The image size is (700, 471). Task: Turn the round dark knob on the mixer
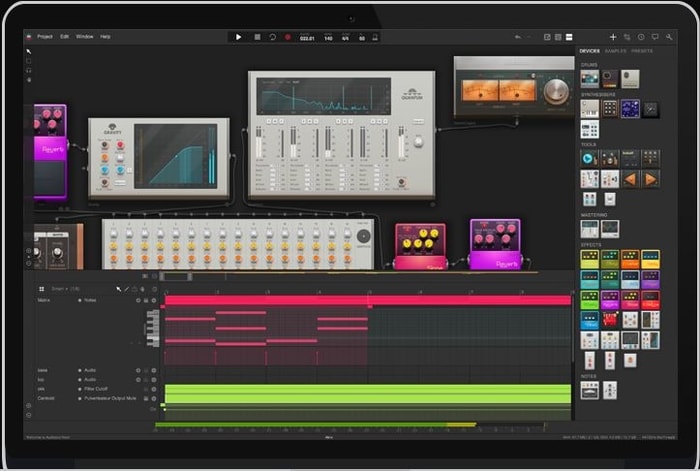pos(363,236)
